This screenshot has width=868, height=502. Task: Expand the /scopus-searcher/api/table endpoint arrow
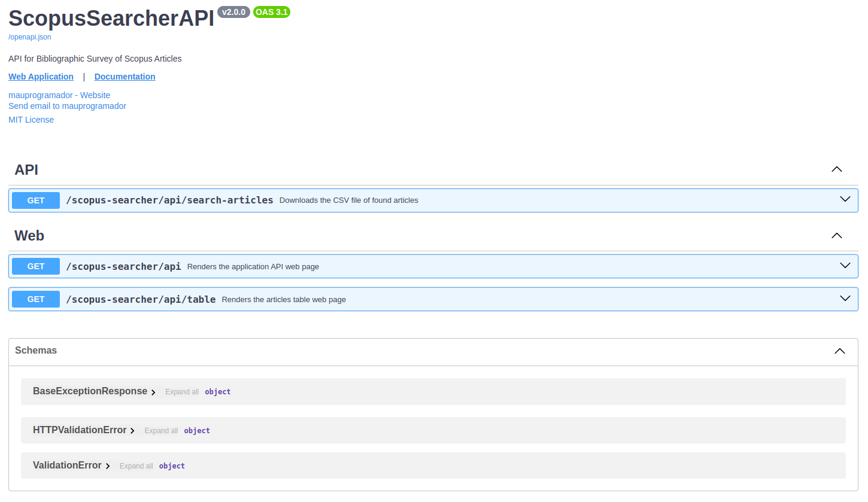845,298
